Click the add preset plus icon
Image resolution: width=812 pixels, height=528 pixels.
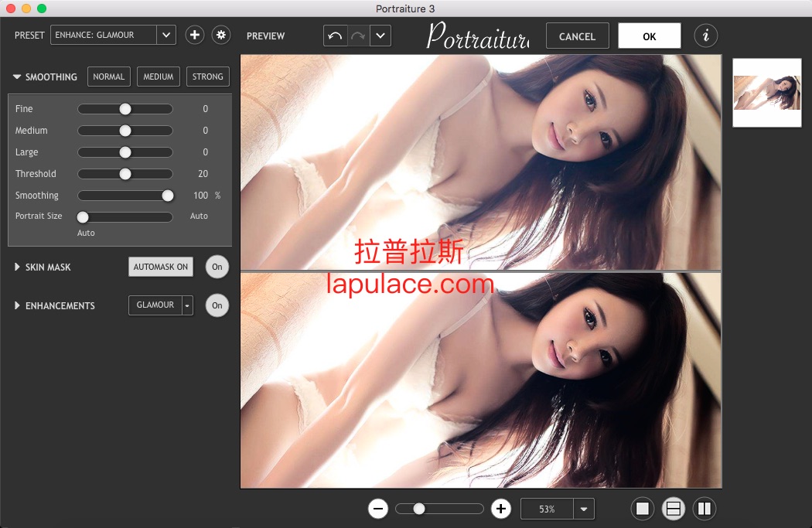coord(194,35)
